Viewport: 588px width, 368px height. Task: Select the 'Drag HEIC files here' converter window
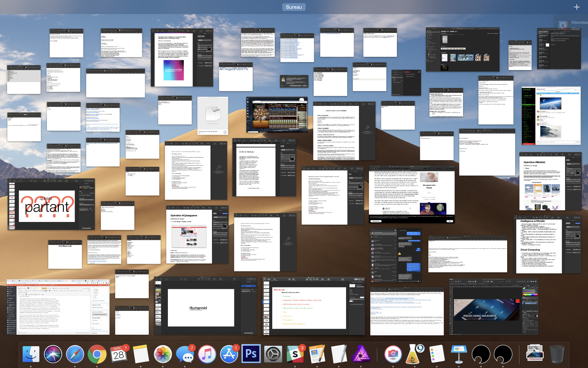point(213,116)
